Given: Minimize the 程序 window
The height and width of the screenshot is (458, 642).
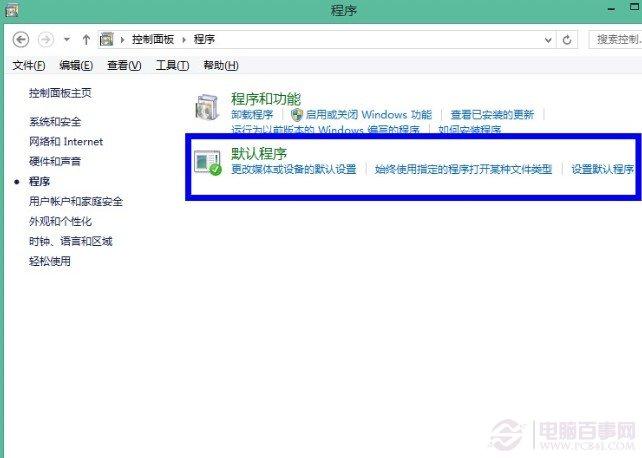Looking at the screenshot, I should click(x=612, y=10).
